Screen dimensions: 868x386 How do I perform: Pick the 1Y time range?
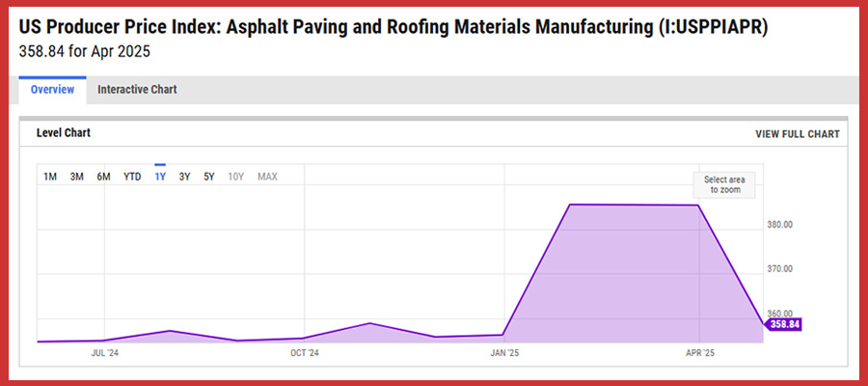click(160, 177)
